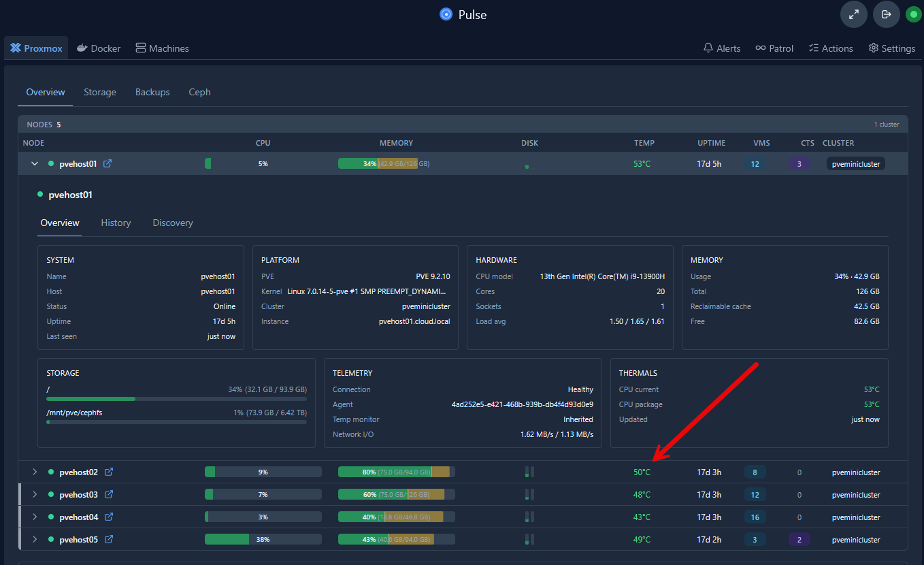Click the Load avg value 1.50 / 1.65 / 1.61
Screen dimensions: 924x565
click(638, 321)
